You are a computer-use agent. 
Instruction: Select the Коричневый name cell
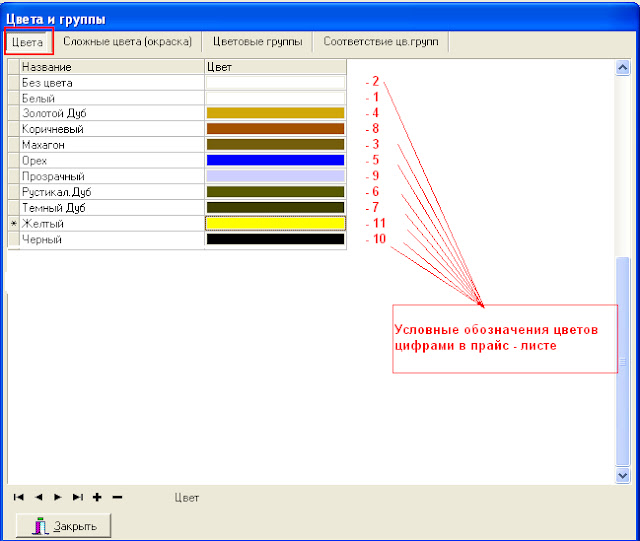(x=112, y=129)
